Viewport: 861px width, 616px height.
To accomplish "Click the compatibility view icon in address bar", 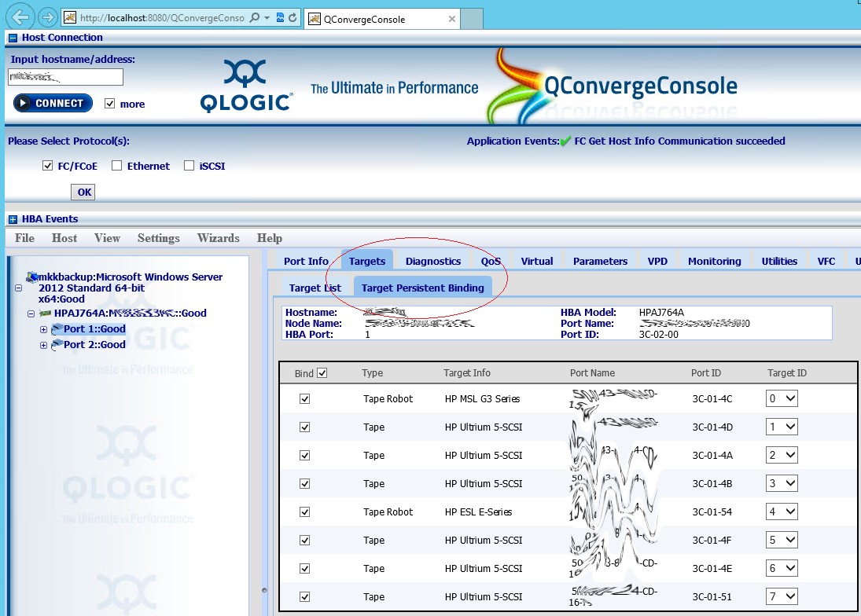I will pos(280,18).
